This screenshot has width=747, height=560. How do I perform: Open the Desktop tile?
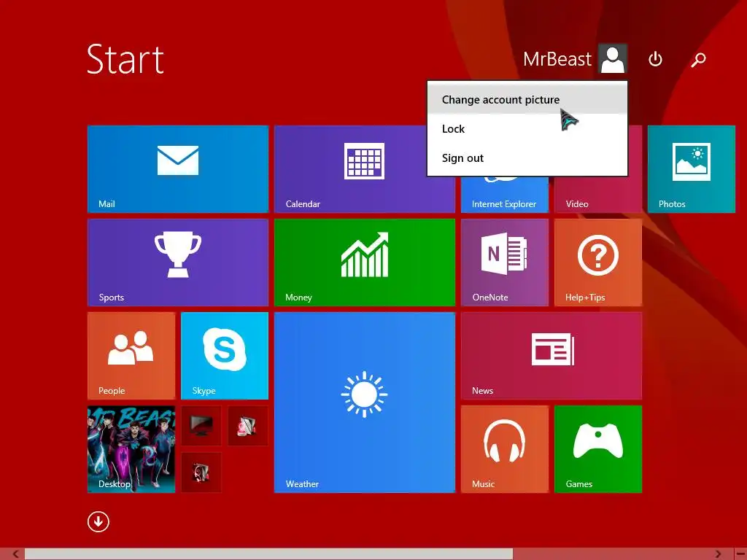[x=131, y=449]
